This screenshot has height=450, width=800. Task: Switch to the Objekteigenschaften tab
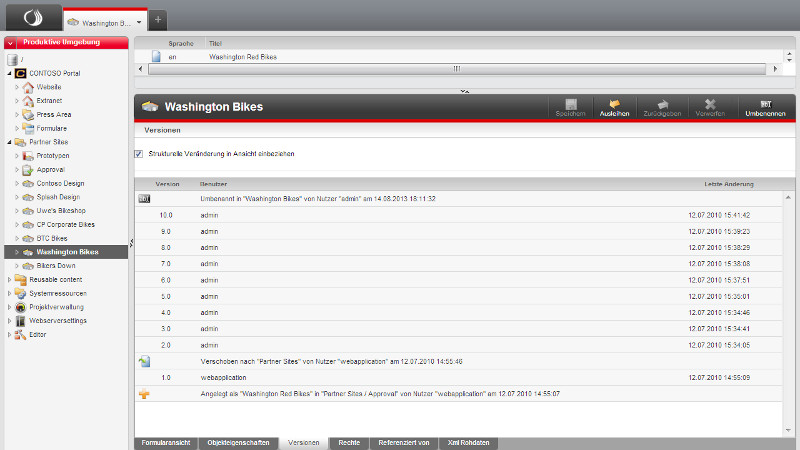[237, 442]
